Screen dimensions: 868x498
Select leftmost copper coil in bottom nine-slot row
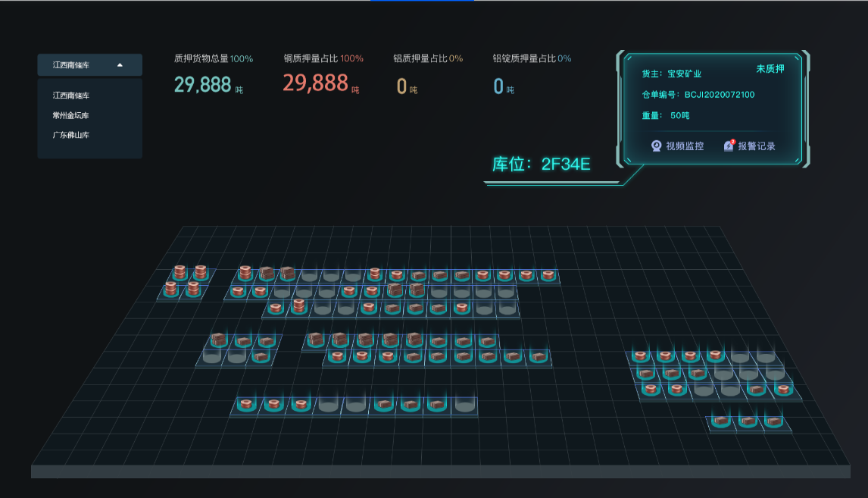tap(245, 405)
